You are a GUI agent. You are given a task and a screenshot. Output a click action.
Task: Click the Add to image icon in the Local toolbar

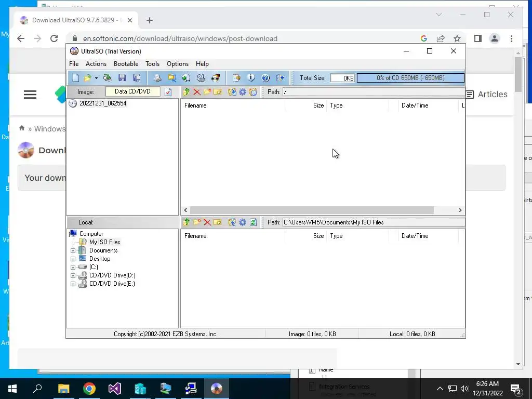pyautogui.click(x=232, y=222)
